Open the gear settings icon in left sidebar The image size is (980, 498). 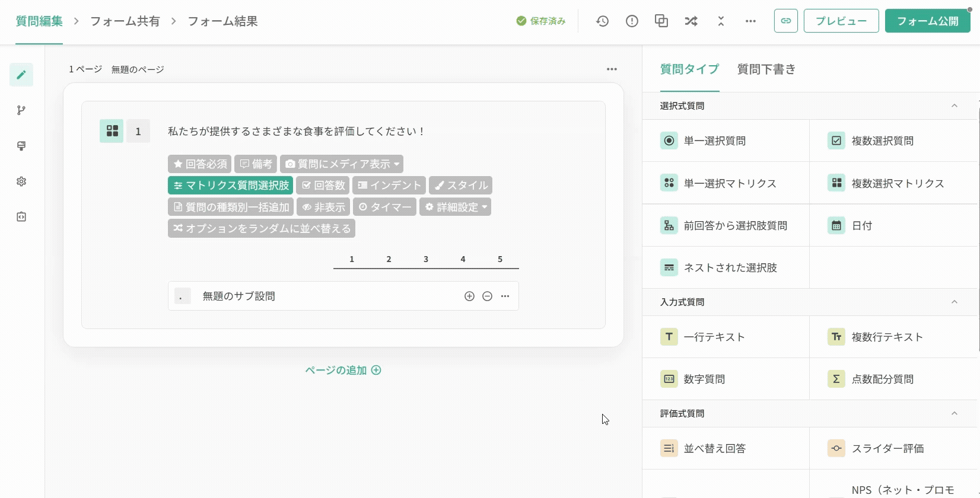pos(21,181)
